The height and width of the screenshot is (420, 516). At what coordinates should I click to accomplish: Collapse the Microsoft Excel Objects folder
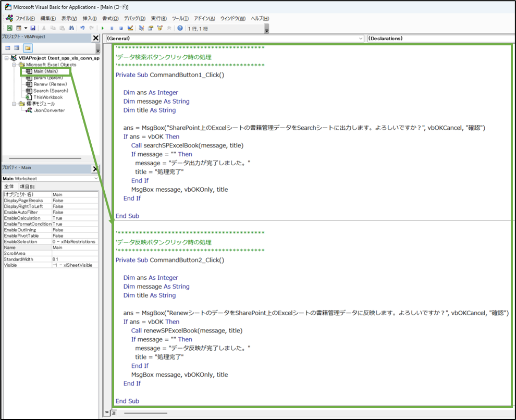pyautogui.click(x=14, y=65)
